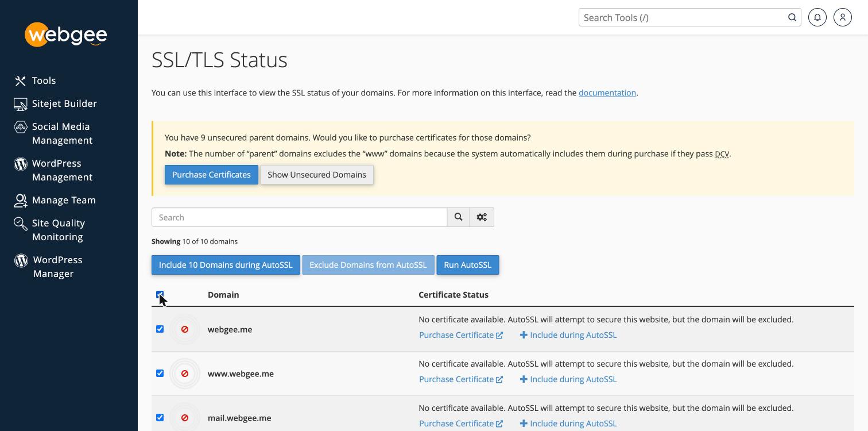Image resolution: width=868 pixels, height=431 pixels.
Task: Click Purchase Certificate for mail.webgee.me
Action: 461,424
